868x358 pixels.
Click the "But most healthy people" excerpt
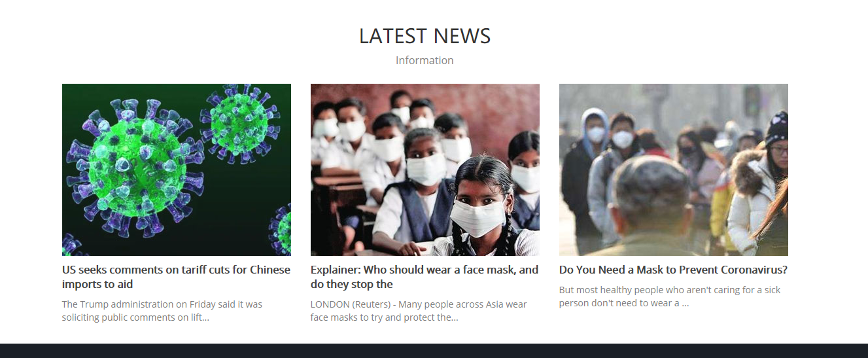[670, 296]
